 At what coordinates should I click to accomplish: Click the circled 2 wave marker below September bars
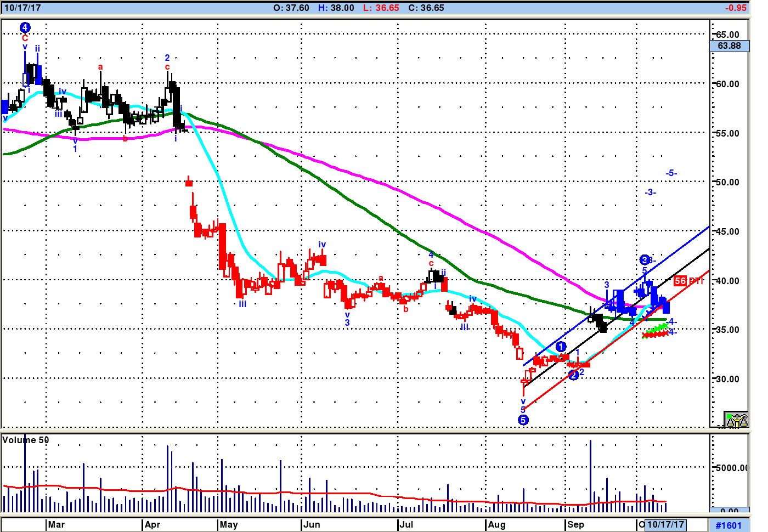point(573,375)
